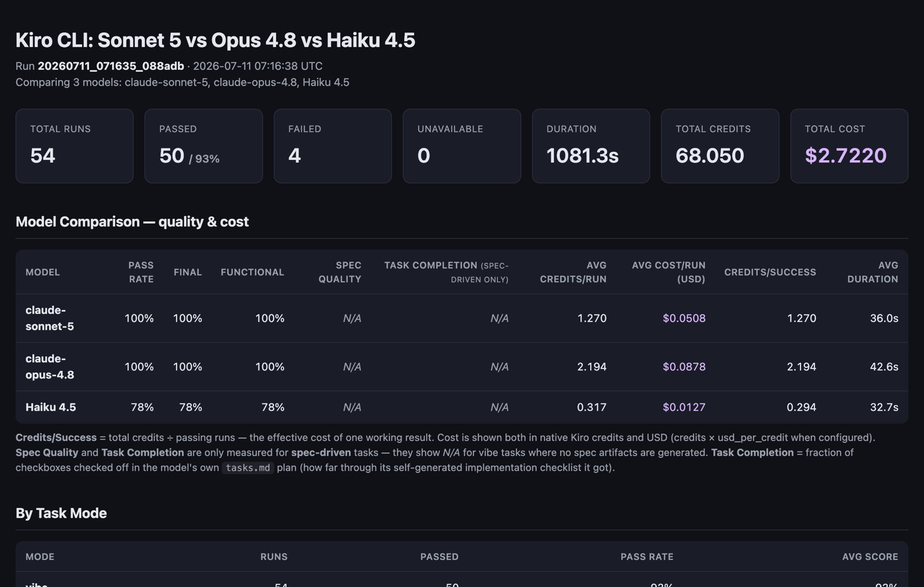Click claude-sonnet-5's pass rate of 100%
924x587 pixels.
[x=139, y=318]
